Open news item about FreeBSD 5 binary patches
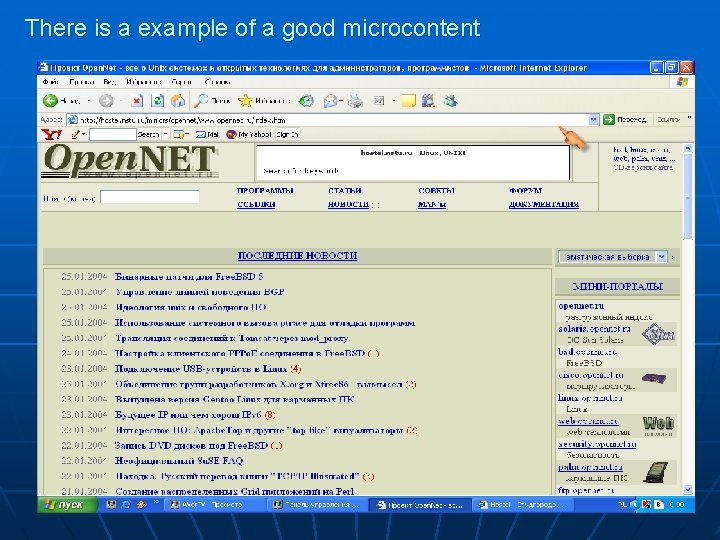The height and width of the screenshot is (540, 720). 189,276
